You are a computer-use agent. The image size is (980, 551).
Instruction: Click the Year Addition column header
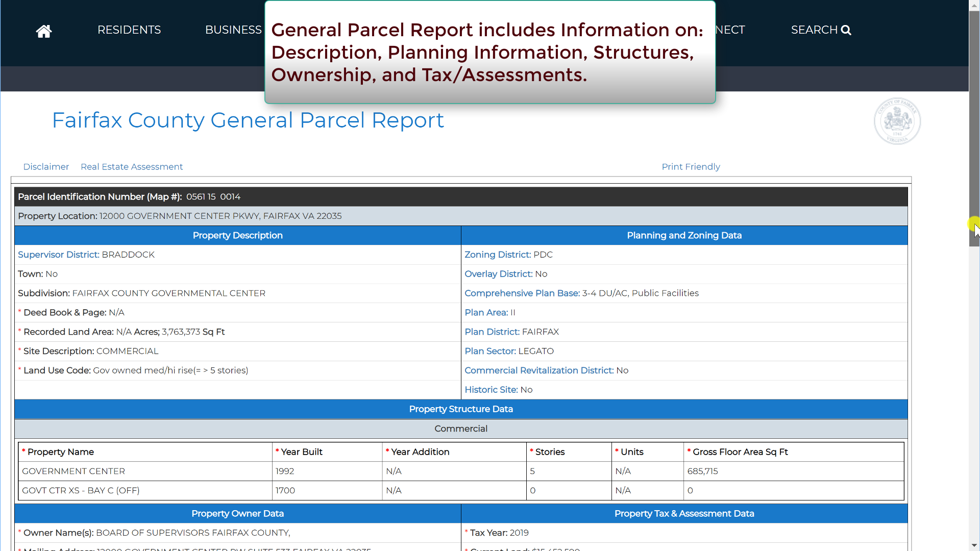click(x=454, y=452)
